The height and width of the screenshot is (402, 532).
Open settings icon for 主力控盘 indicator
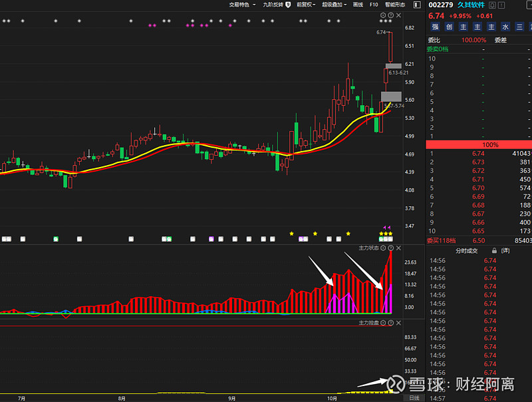coord(383,323)
